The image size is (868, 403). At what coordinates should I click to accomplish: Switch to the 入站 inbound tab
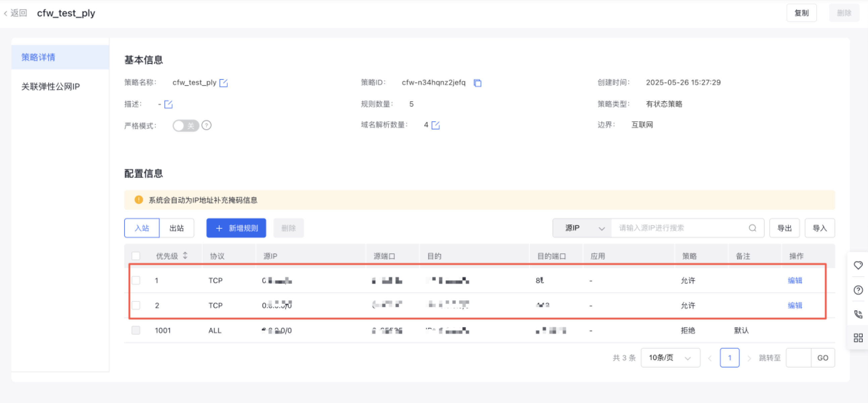pyautogui.click(x=142, y=228)
